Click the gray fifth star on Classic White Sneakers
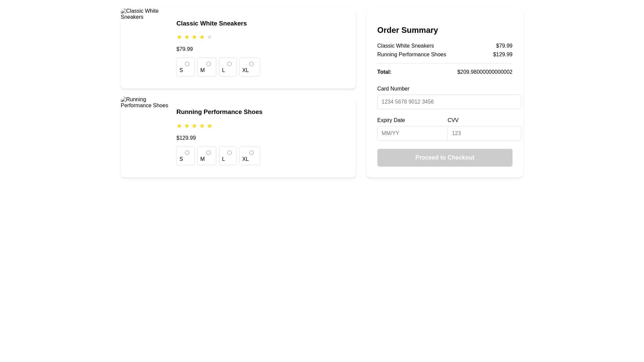 (x=209, y=37)
